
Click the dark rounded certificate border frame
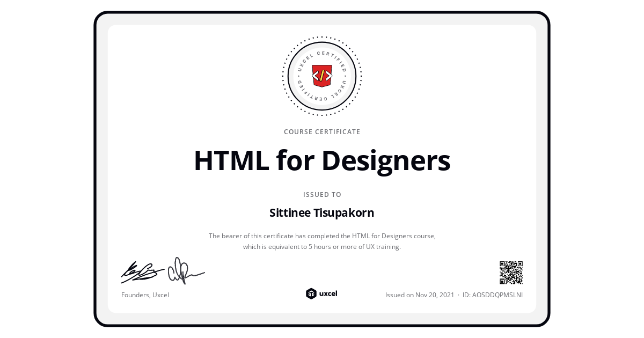(x=322, y=12)
